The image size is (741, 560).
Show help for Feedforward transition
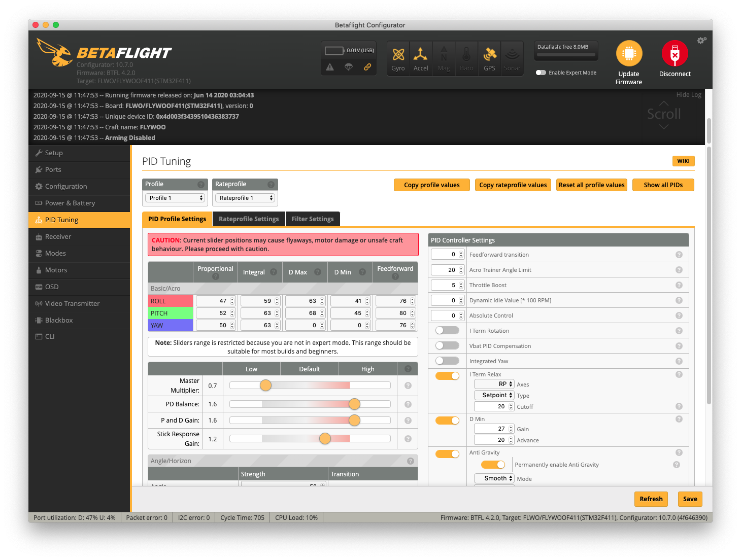coord(679,255)
